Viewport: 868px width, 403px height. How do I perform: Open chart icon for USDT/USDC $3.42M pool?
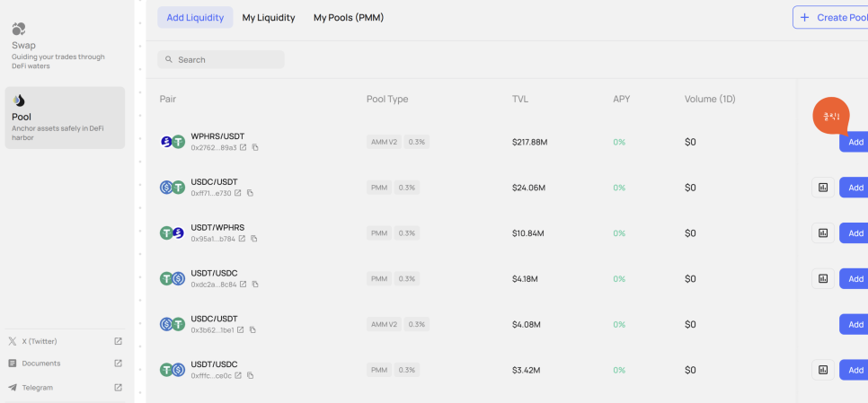point(822,370)
